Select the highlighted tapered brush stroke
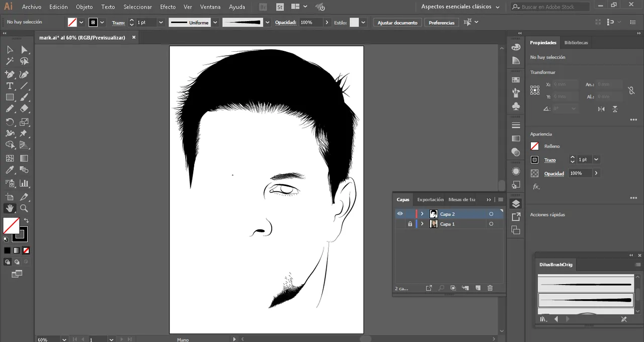The width and height of the screenshot is (644, 342). click(x=586, y=300)
